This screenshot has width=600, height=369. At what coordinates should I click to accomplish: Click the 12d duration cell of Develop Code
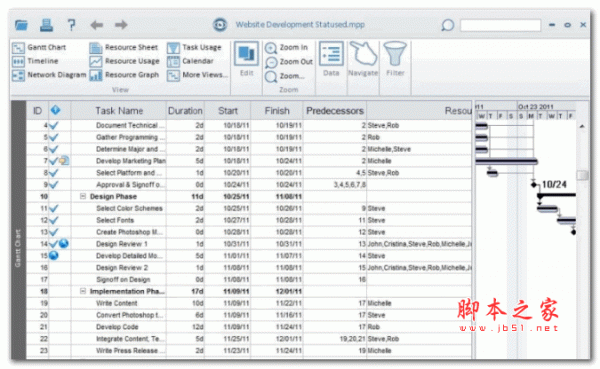(186, 327)
